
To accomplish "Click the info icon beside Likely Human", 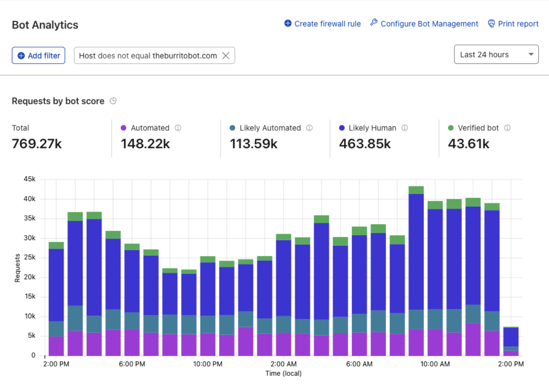I will coord(405,128).
